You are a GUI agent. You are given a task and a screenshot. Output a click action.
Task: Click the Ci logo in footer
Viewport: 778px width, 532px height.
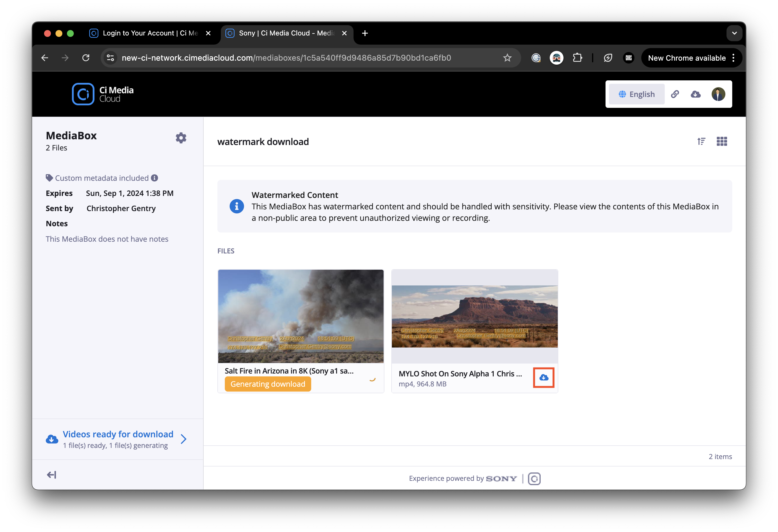point(534,479)
